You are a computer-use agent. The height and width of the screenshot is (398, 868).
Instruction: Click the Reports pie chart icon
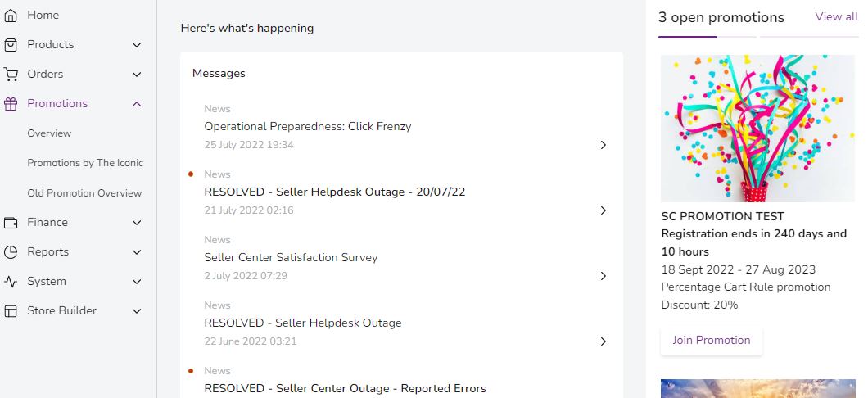click(11, 252)
